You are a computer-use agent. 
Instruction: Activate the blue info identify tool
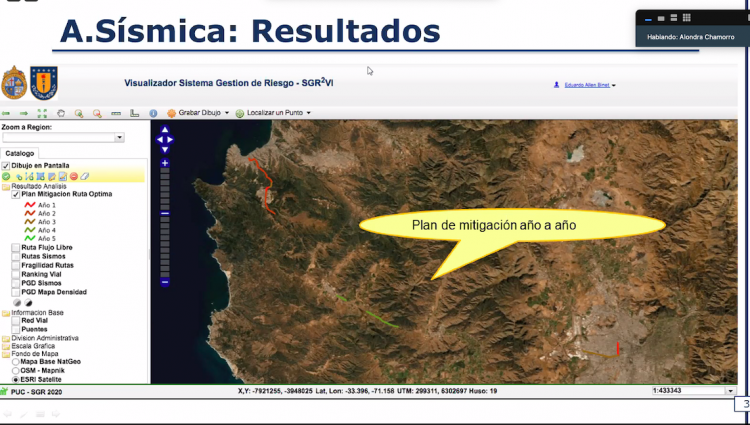[153, 113]
